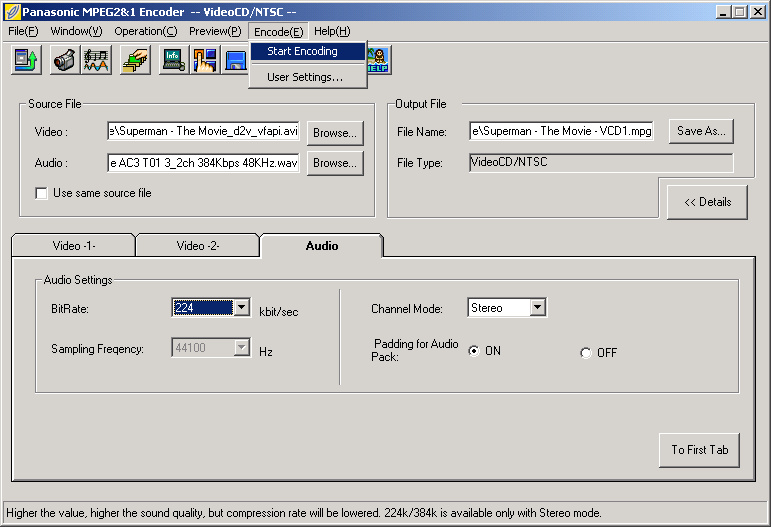The width and height of the screenshot is (771, 527).
Task: Open the Preview menu
Action: (x=215, y=31)
